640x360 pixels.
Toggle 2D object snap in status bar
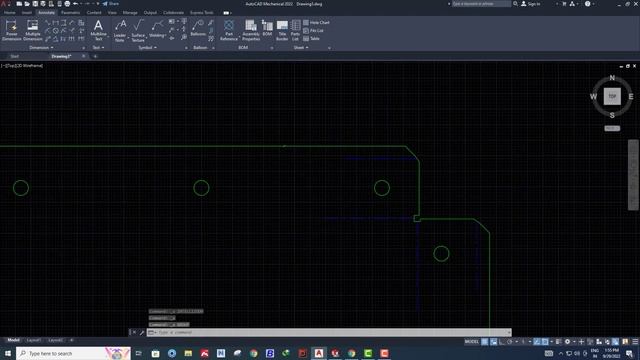(x=545, y=342)
